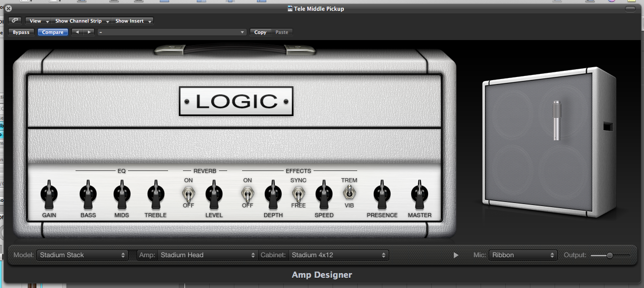This screenshot has height=288, width=644.
Task: Open the Cabinet dropdown (Stadium 4x12)
Action: 339,255
